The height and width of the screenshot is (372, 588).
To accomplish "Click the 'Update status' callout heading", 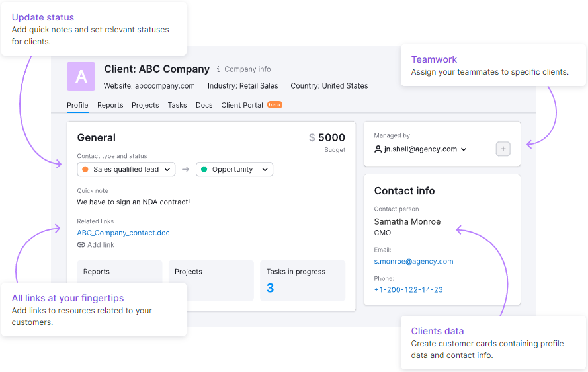I will 43,17.
